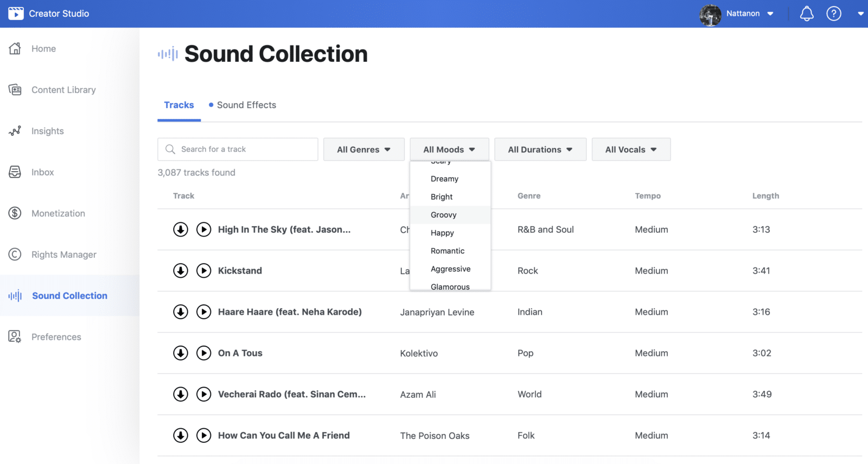Expand the All Vocals dropdown

tap(630, 150)
